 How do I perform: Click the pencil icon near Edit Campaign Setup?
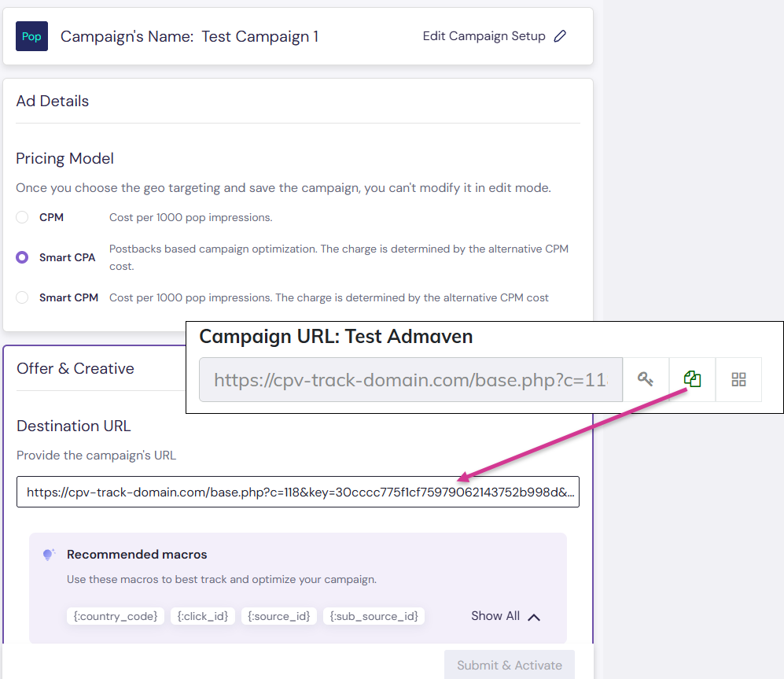pyautogui.click(x=559, y=36)
